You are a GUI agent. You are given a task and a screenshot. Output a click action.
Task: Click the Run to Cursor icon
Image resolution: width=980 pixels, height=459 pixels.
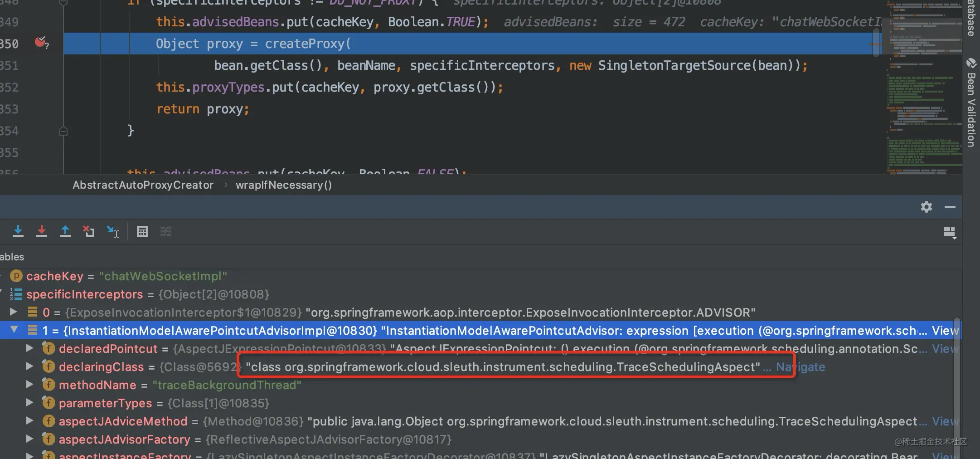112,231
